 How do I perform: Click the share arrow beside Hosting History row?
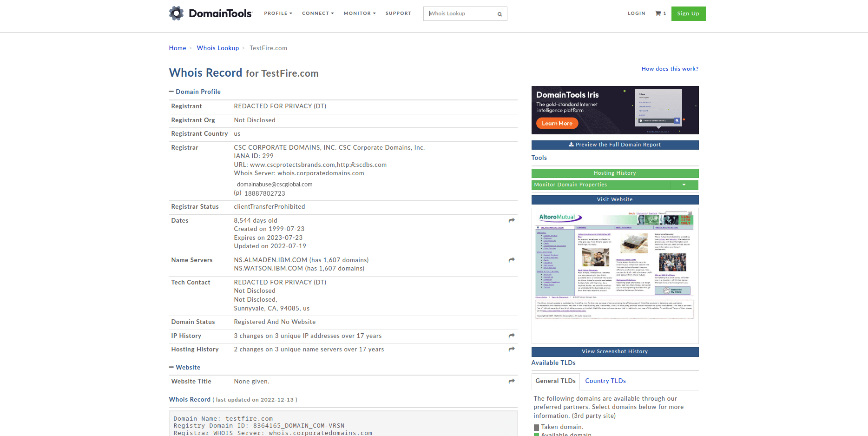(x=511, y=349)
